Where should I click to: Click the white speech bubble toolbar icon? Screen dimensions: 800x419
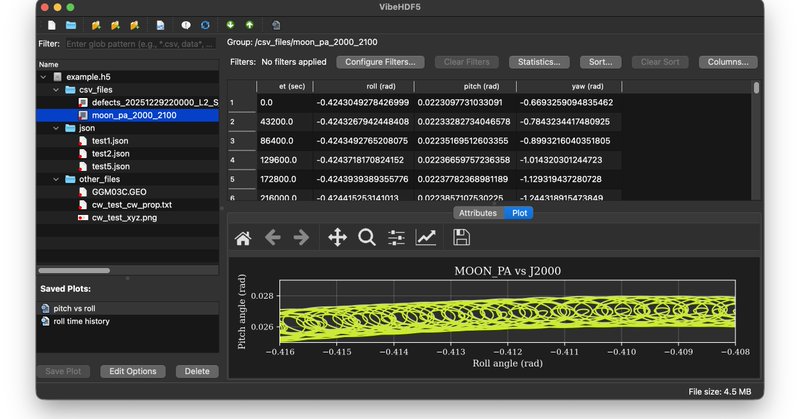[x=186, y=25]
